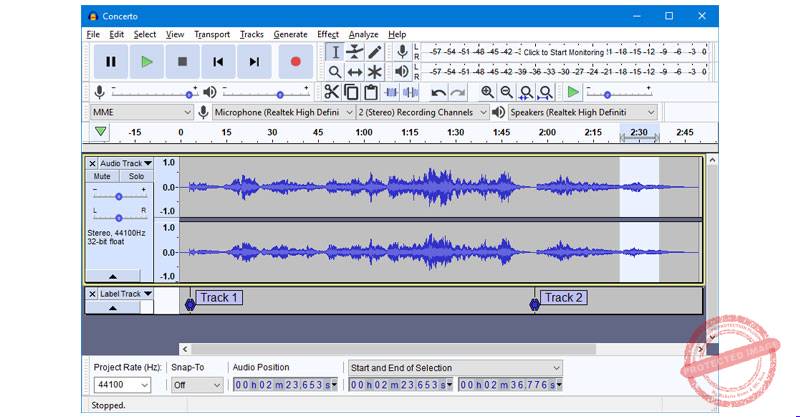Select the Envelope tool

point(355,52)
